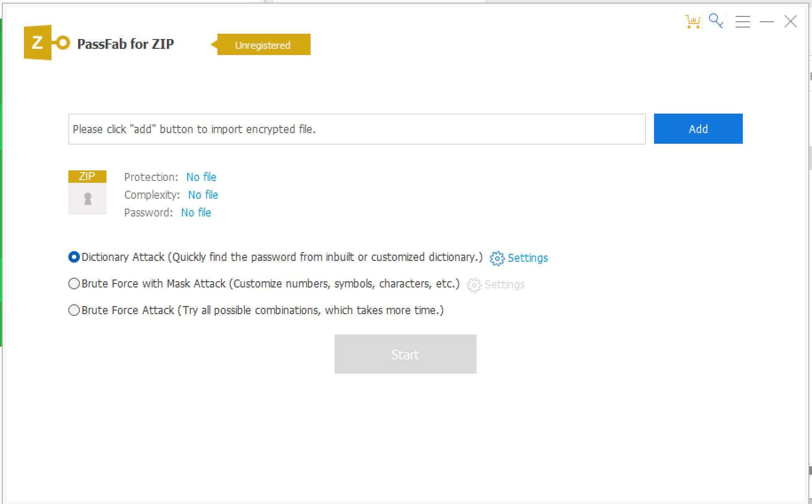The width and height of the screenshot is (812, 504).
Task: Select Dictionary Attack mode
Action: (x=74, y=257)
